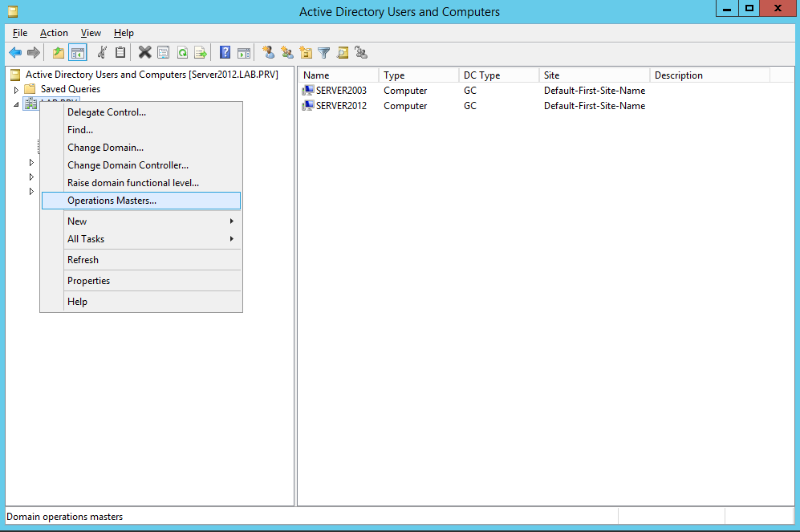
Task: Create new organizational unit via toolbar icon
Action: point(306,52)
